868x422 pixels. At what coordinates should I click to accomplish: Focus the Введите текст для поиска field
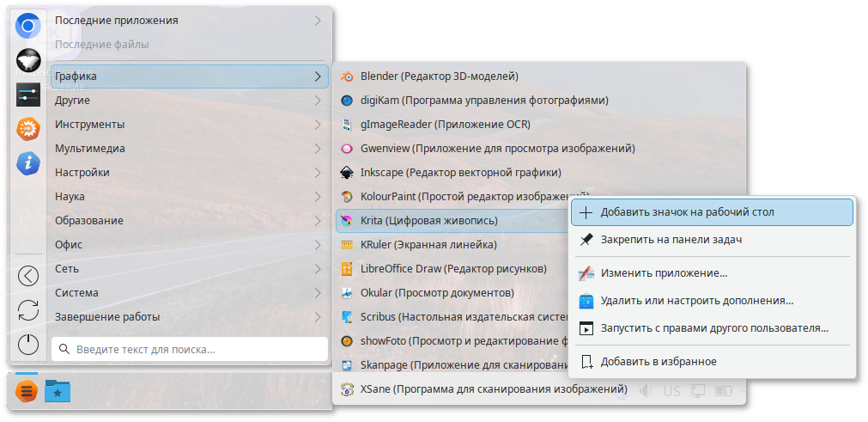coord(190,350)
